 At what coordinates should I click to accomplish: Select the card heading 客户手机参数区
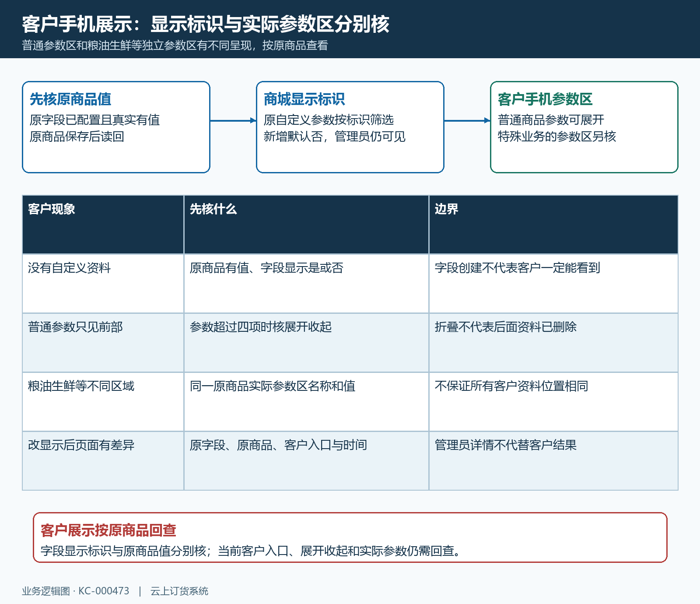tap(545, 99)
